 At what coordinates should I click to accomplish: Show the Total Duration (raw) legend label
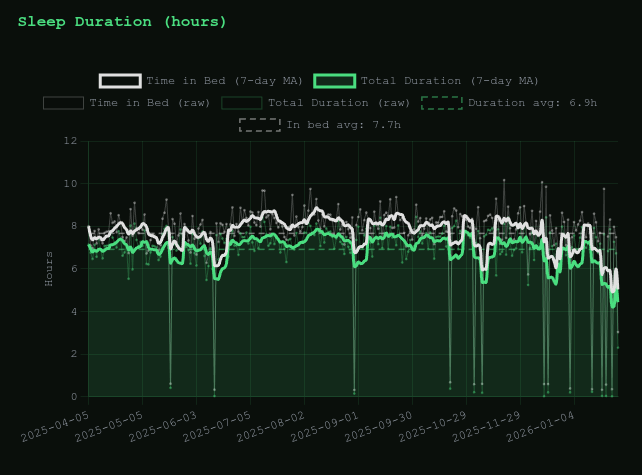[339, 103]
